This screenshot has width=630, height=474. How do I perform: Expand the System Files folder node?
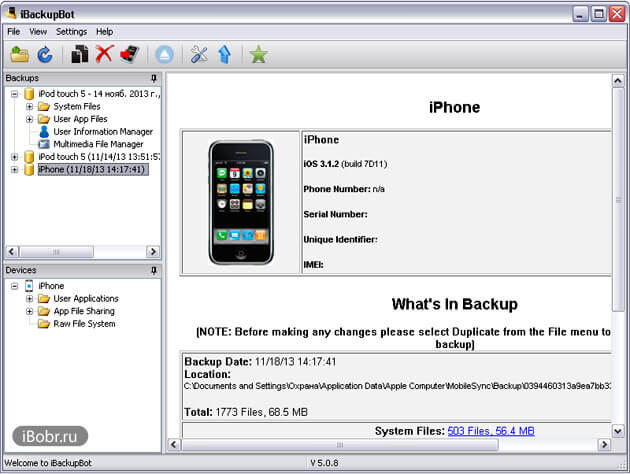click(x=30, y=107)
